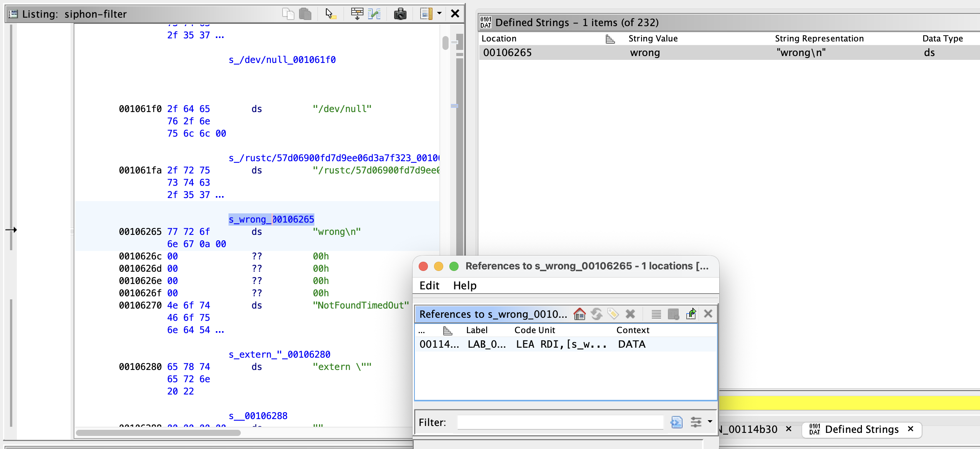Click the Listing horizontal scrollbar
The height and width of the screenshot is (449, 980).
[x=158, y=433]
